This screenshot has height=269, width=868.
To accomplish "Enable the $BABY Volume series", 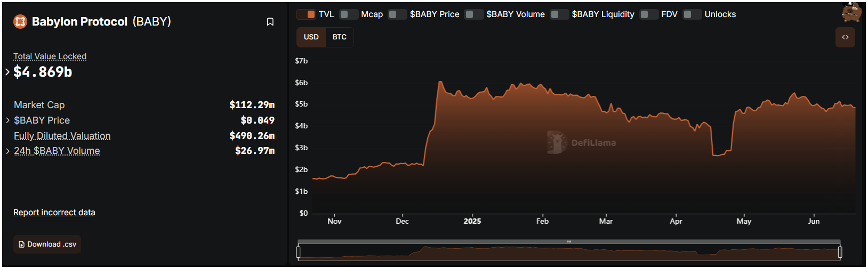I will tap(474, 14).
